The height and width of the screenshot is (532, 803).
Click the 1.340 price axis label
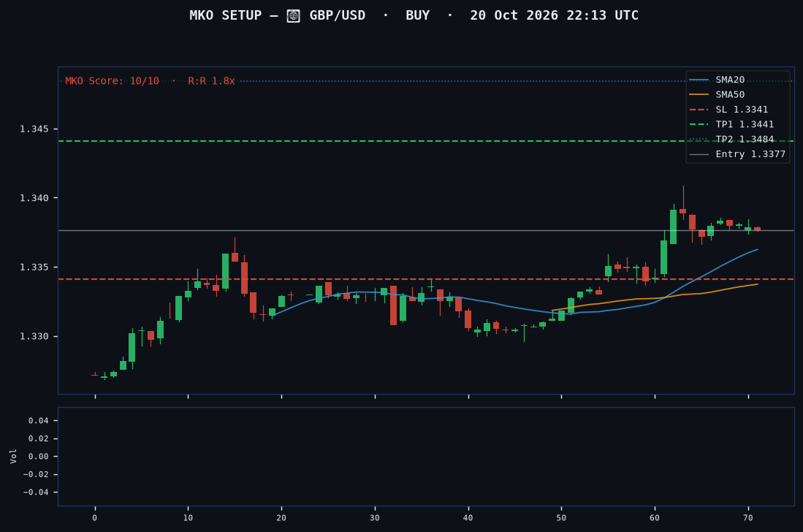[34, 198]
